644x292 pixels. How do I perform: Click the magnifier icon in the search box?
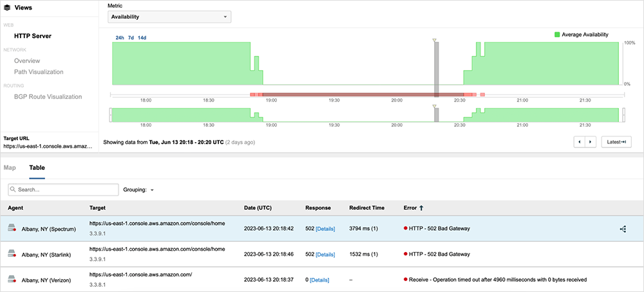[x=14, y=190]
